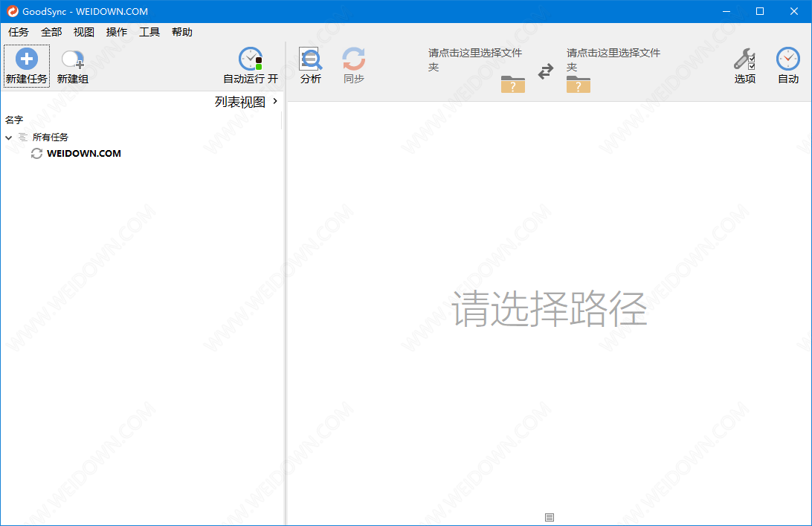Open 选项 options wrench icon
The image size is (812, 526).
(x=744, y=65)
